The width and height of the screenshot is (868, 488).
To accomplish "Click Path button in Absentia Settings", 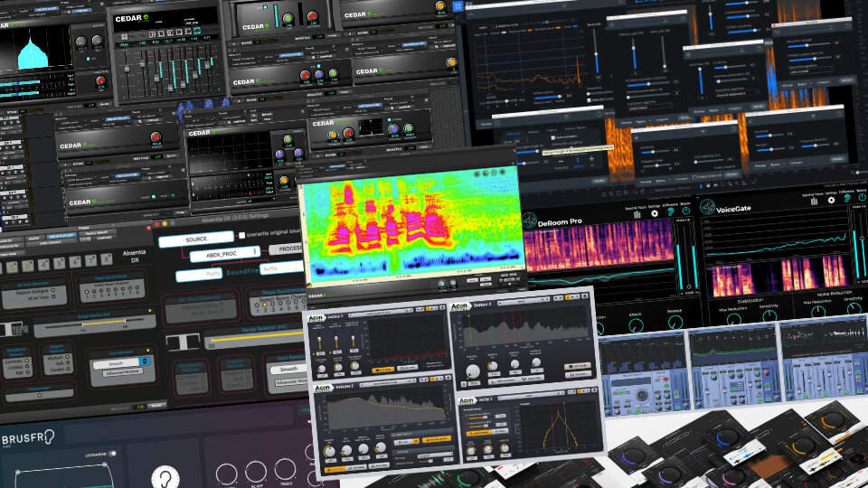I will [200, 274].
